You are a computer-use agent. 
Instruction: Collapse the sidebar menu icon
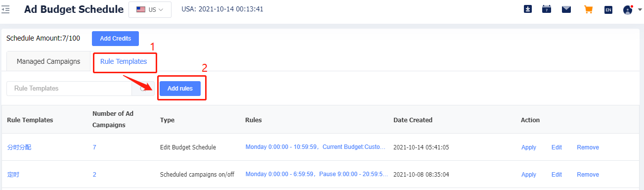6,9
